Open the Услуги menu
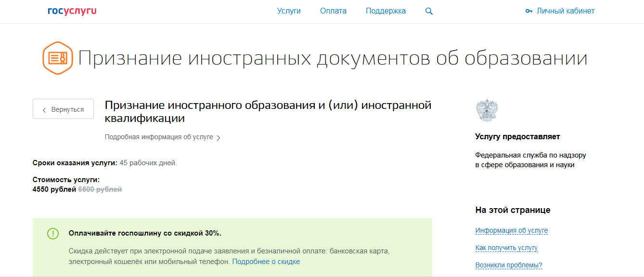Screen dimensions: 644x277 (289, 11)
